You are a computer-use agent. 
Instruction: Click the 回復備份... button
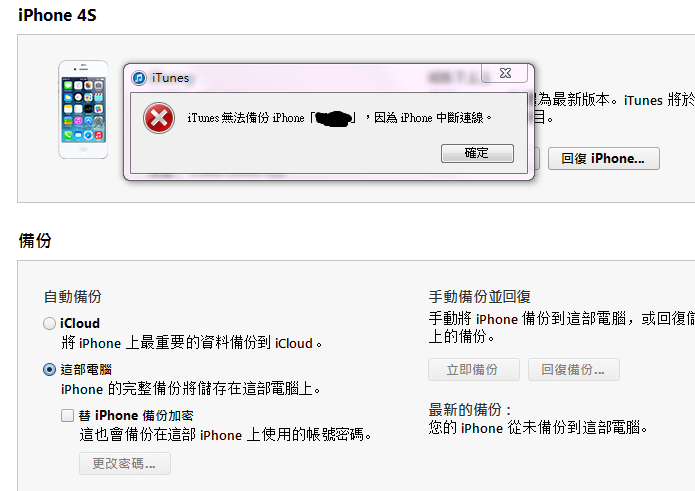pos(574,370)
